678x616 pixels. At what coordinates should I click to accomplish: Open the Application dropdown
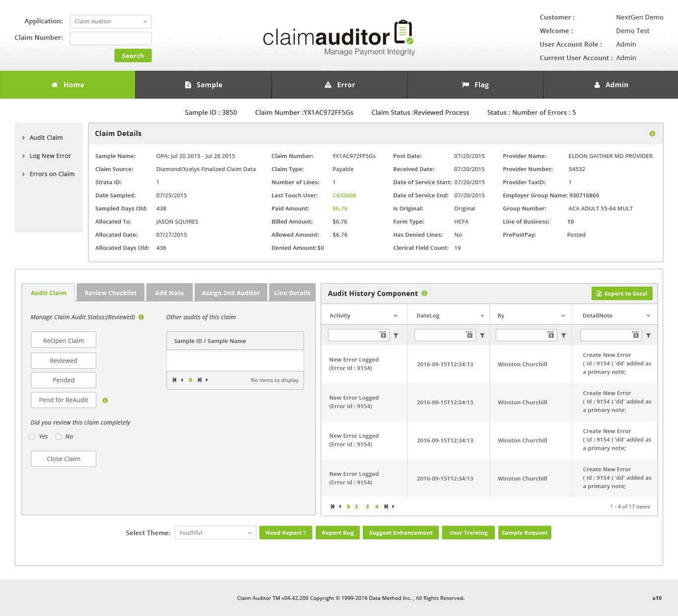point(111,21)
